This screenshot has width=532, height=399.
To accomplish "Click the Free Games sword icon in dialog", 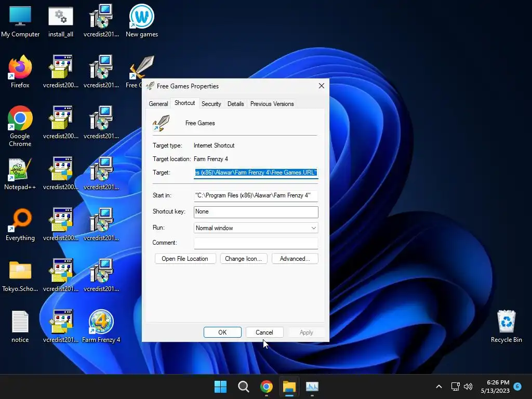I will 161,123.
